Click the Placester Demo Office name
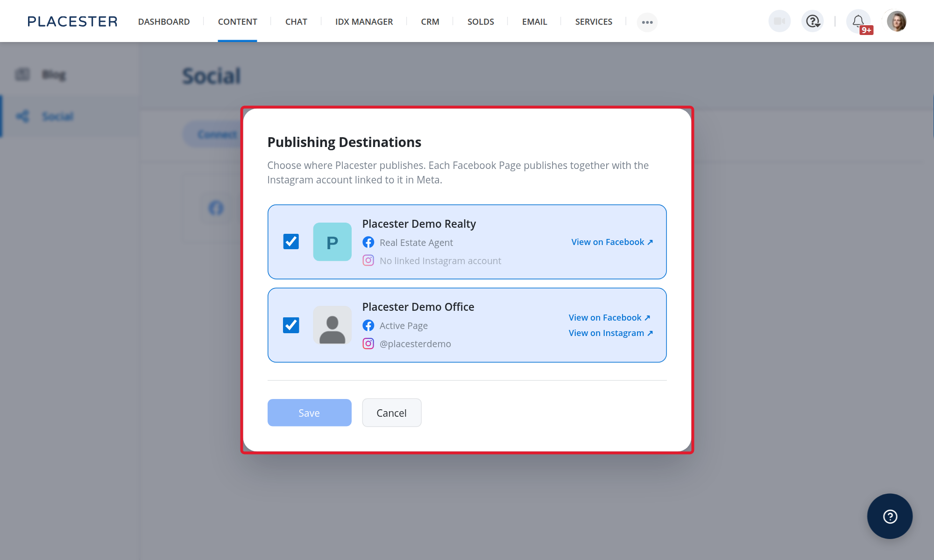 pyautogui.click(x=418, y=307)
